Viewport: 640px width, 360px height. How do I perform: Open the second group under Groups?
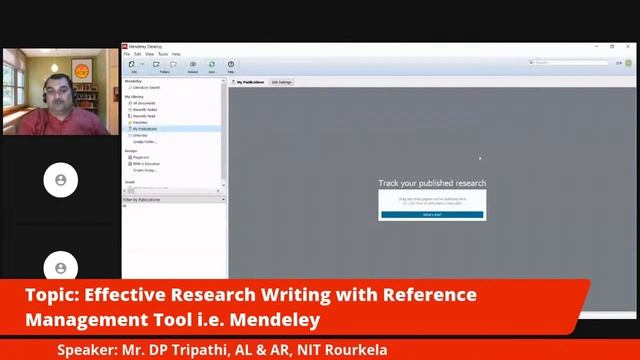click(x=147, y=164)
